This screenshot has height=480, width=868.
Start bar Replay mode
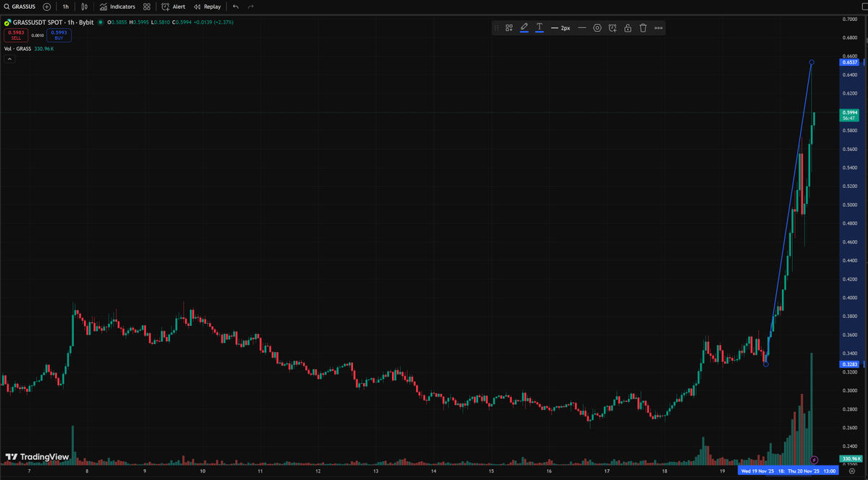[x=208, y=7]
